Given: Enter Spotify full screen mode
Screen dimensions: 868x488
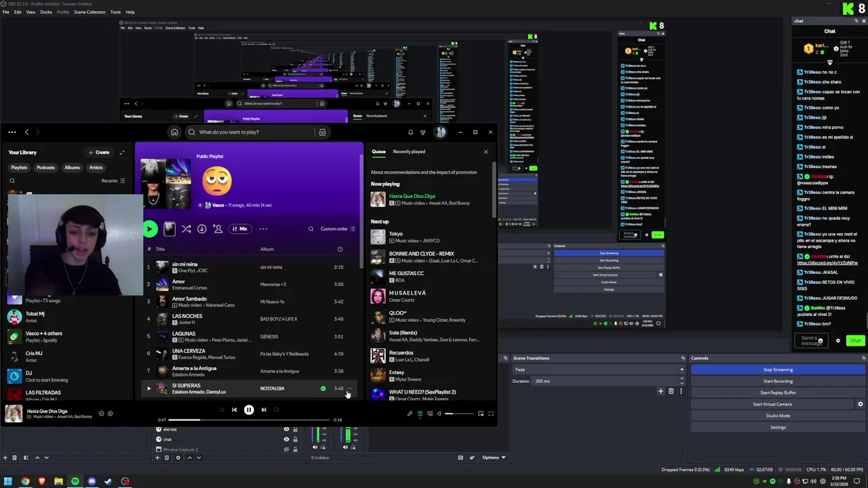Looking at the screenshot, I should click(491, 413).
